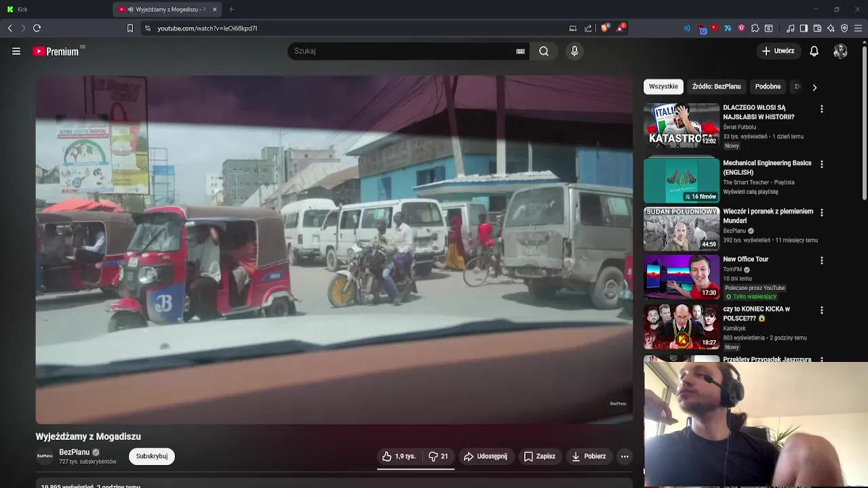Viewport: 868px width, 488px height.
Task: Open Brave Wallet icon
Action: tap(817, 28)
